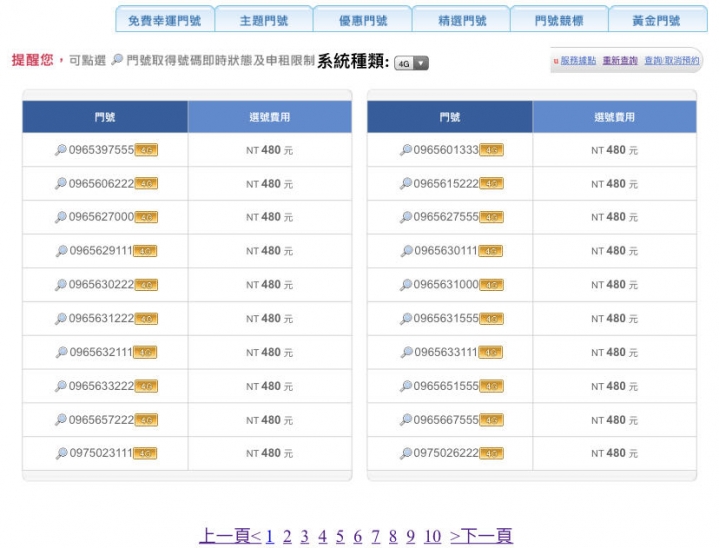The image size is (720, 548).
Task: Go to page 7 of results
Action: point(376,537)
